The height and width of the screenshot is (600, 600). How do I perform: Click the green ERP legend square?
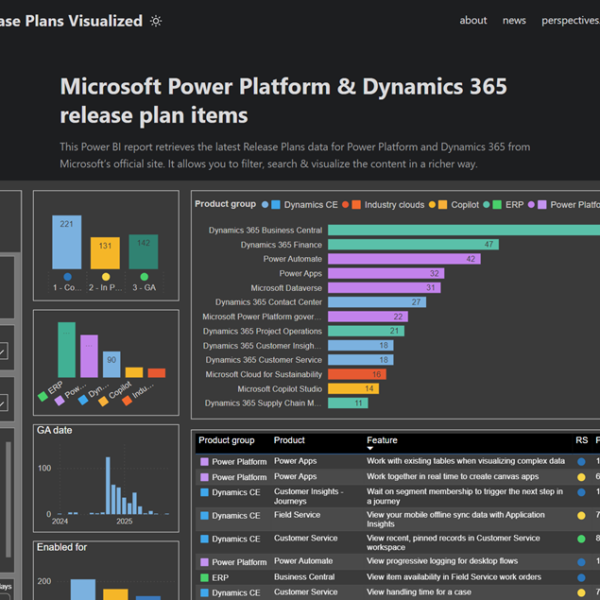pos(497,205)
